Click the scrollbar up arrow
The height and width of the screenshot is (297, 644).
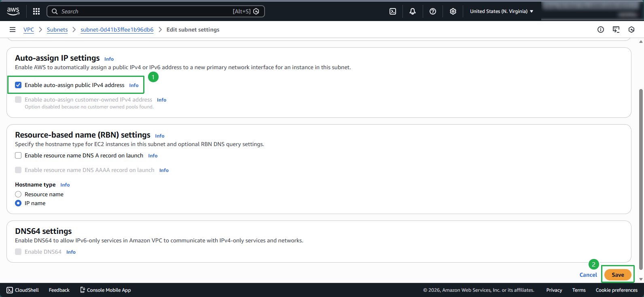(x=641, y=41)
